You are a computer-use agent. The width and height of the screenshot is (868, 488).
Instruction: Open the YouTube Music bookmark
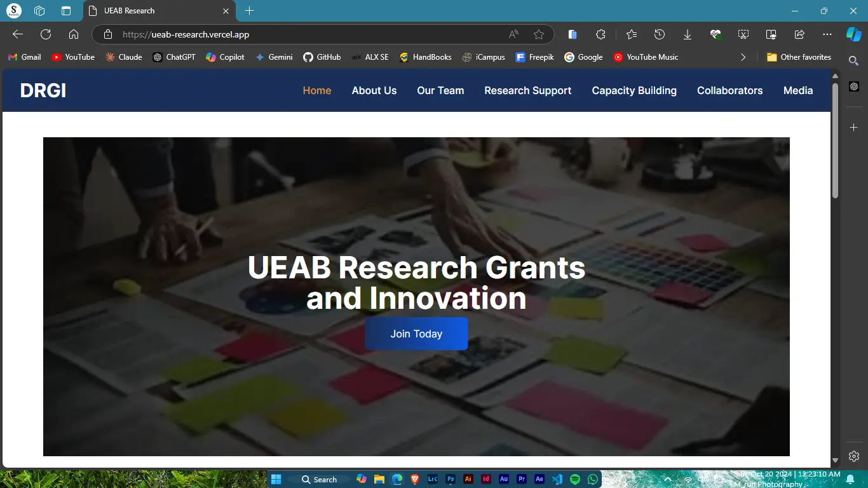click(646, 57)
